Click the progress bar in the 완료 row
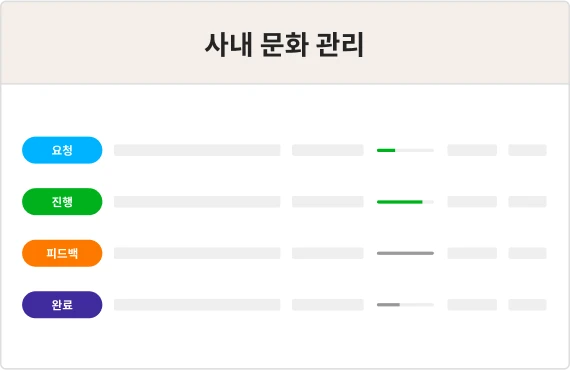The image size is (570, 370). click(x=405, y=305)
